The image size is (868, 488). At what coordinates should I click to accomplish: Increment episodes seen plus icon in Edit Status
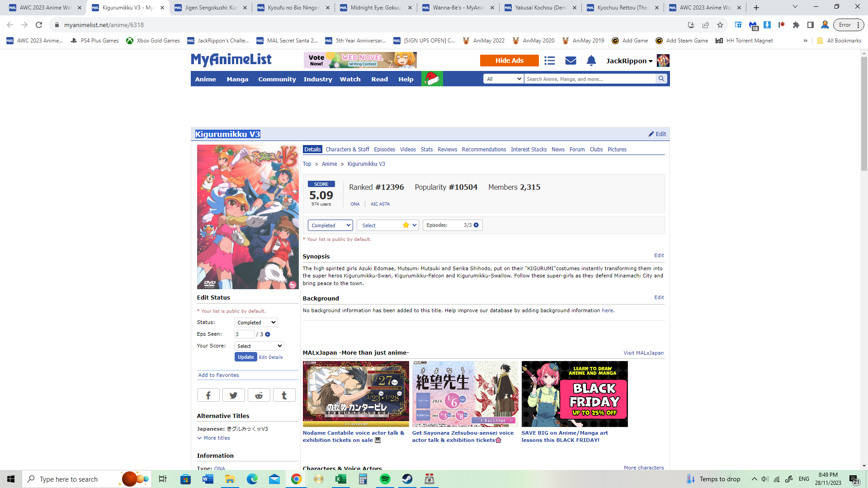coord(268,334)
